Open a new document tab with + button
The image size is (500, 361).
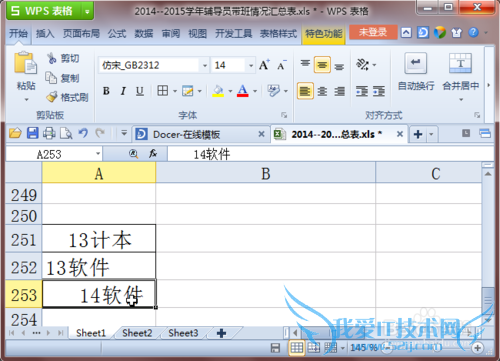(x=418, y=134)
